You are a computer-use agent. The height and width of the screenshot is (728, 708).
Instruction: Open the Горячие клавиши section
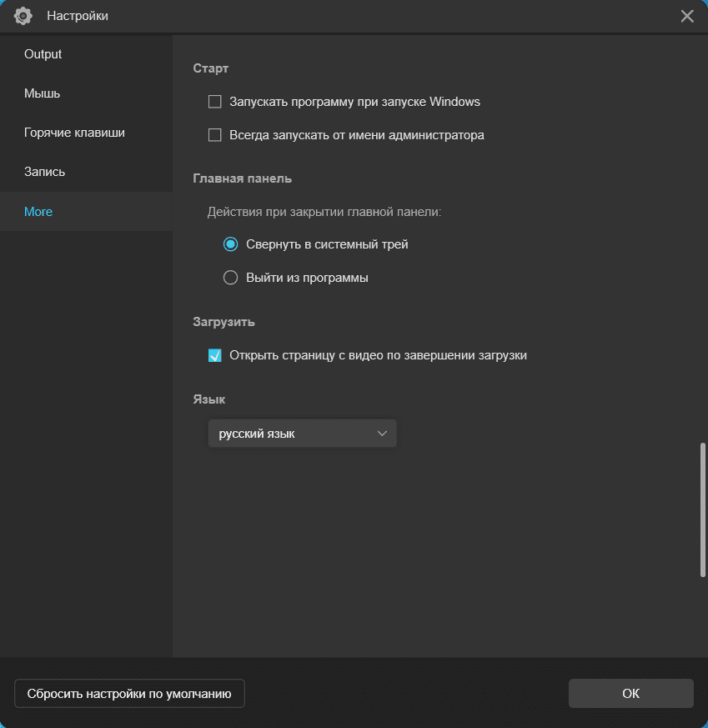tap(87, 133)
